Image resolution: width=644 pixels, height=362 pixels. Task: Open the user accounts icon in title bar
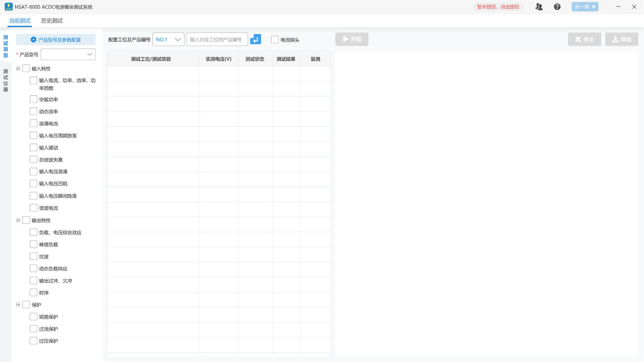tap(539, 7)
